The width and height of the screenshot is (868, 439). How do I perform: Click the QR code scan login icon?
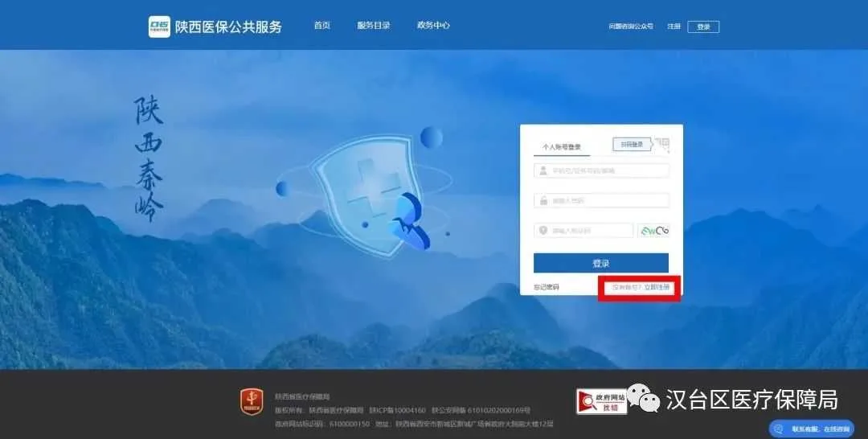coord(662,145)
